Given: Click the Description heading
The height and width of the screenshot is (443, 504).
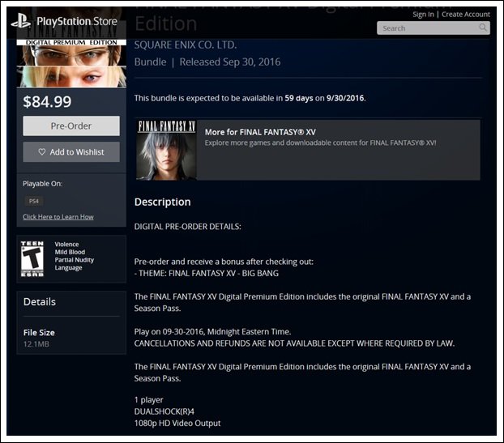Looking at the screenshot, I should (x=163, y=202).
